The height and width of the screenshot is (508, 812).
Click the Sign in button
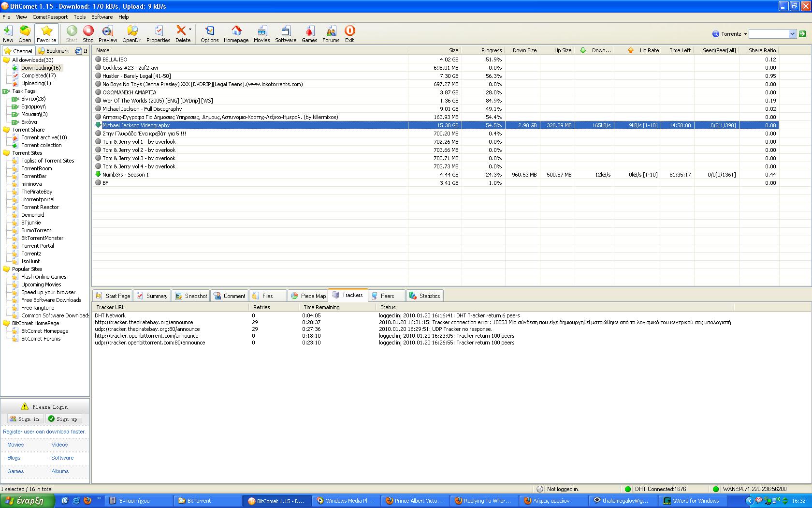click(x=25, y=419)
